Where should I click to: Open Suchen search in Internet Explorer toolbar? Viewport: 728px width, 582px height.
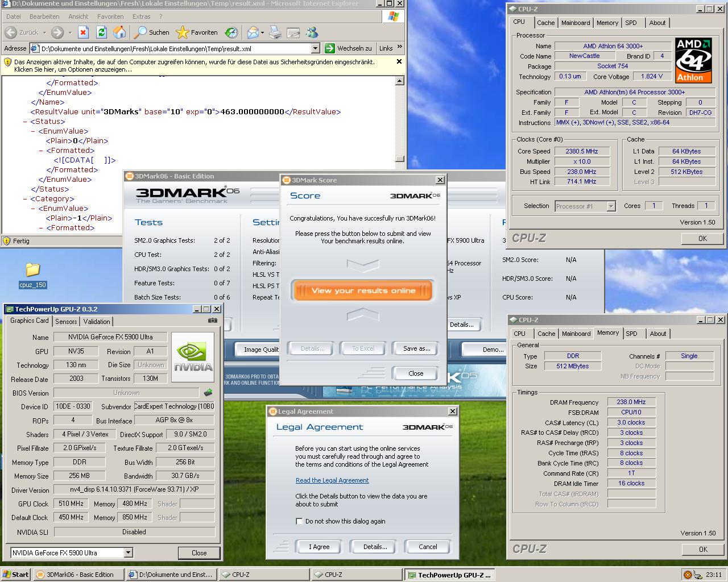coord(152,32)
